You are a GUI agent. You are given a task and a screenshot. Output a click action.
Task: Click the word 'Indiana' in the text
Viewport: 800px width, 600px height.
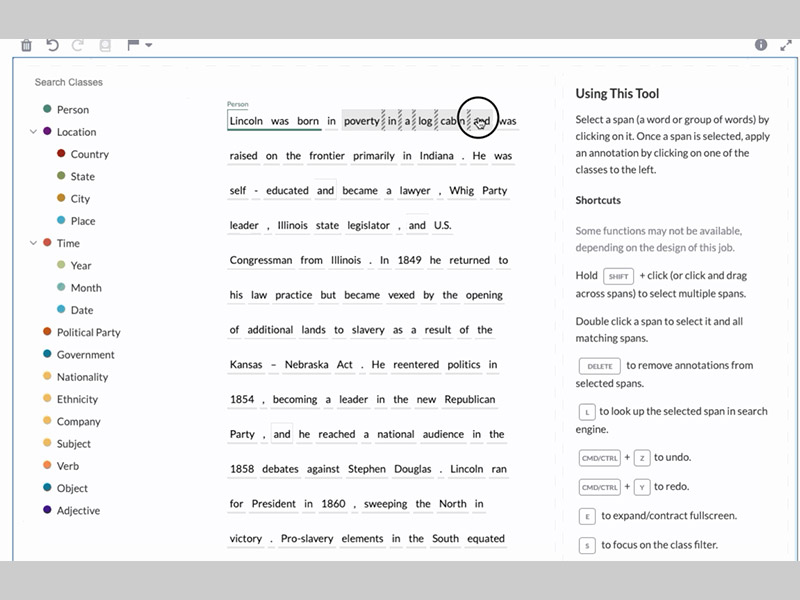click(x=434, y=156)
